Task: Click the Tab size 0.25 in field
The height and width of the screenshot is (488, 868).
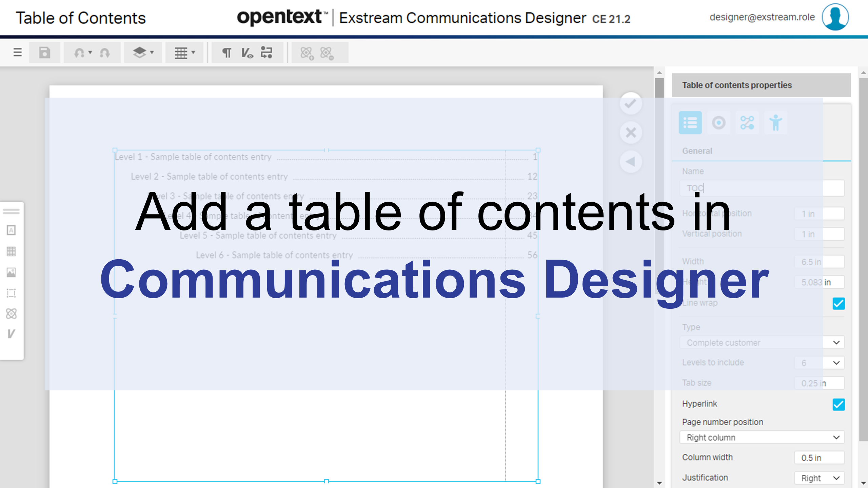Action: coord(819,383)
